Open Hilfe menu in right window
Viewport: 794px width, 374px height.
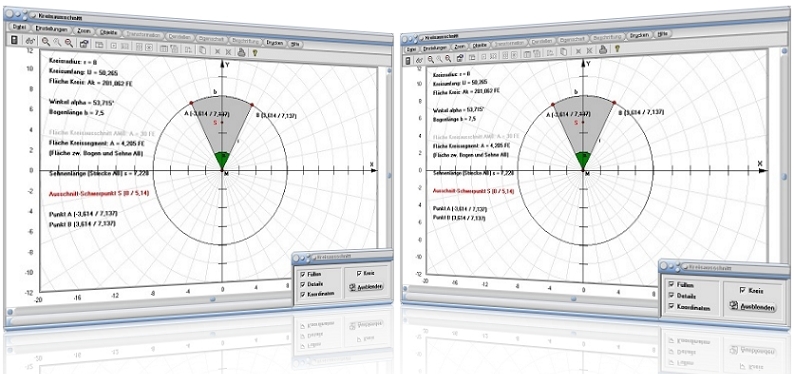coord(662,34)
